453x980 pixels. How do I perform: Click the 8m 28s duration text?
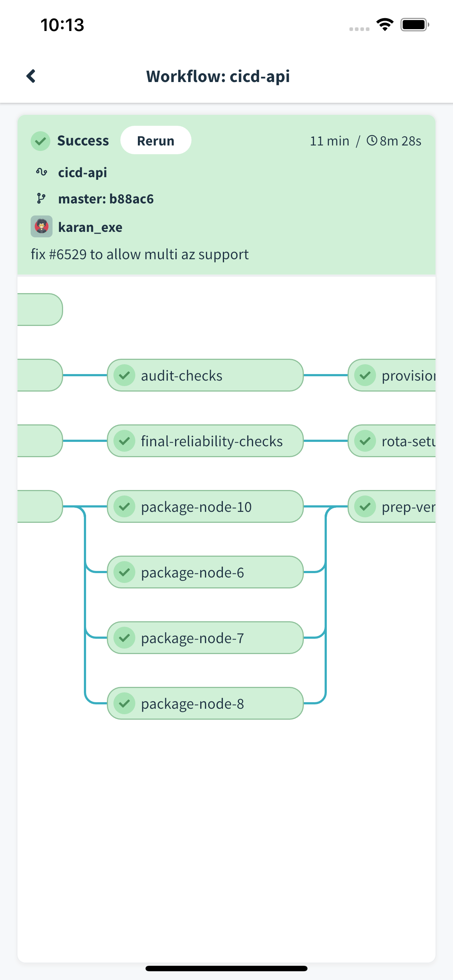(x=400, y=141)
